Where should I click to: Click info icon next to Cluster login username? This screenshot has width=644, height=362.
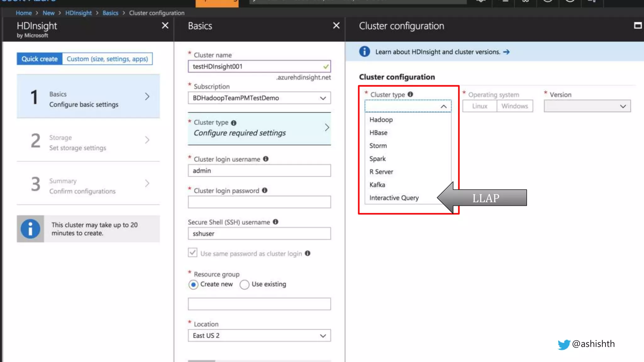click(x=266, y=159)
